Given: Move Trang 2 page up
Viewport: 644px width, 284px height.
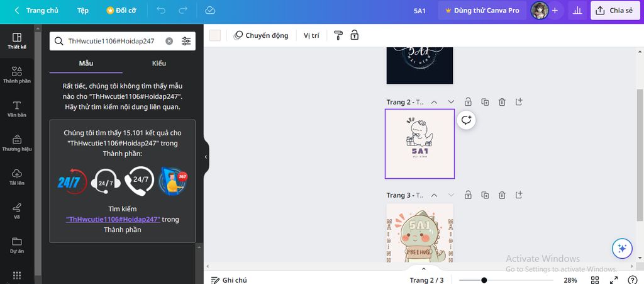Looking at the screenshot, I should tap(434, 102).
